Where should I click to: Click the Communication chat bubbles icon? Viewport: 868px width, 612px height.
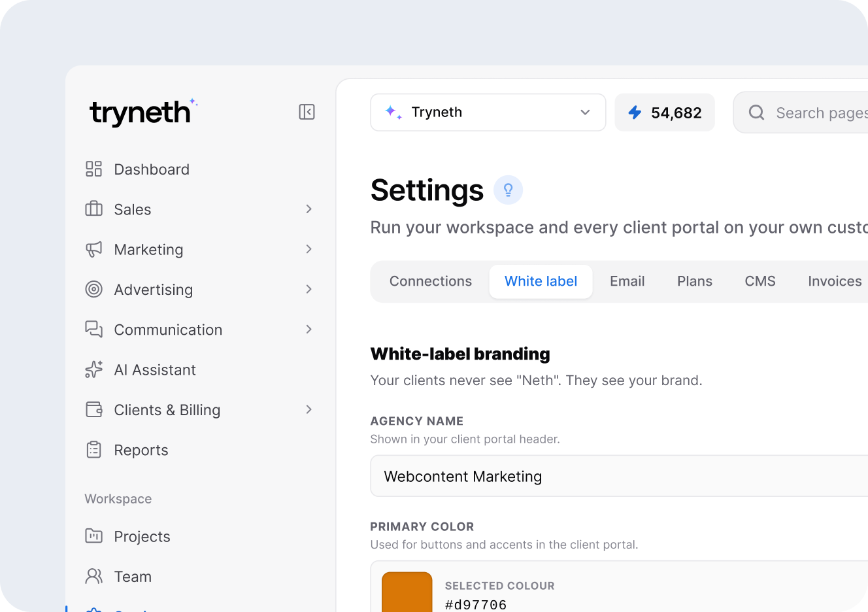(94, 330)
